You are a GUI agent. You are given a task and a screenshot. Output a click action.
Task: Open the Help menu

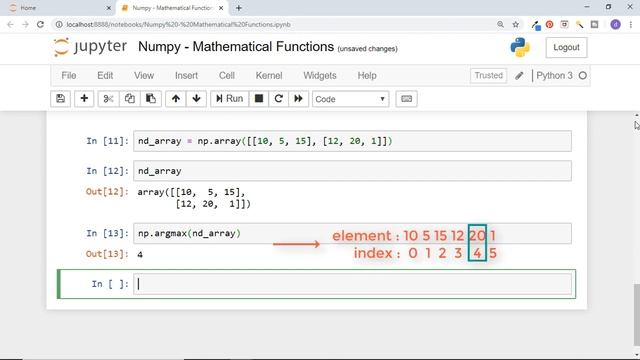pyautogui.click(x=367, y=76)
